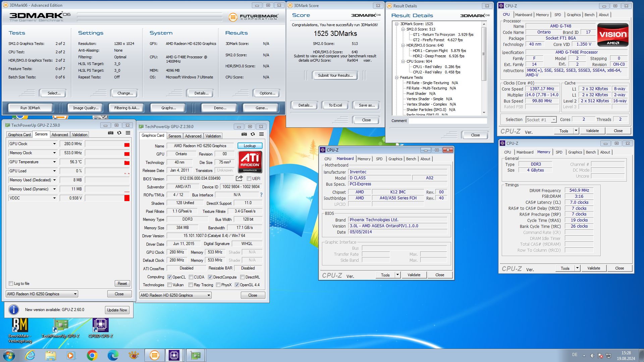The height and width of the screenshot is (362, 644).
Task: Click the volume speaker tray icon
Action: click(x=592, y=355)
